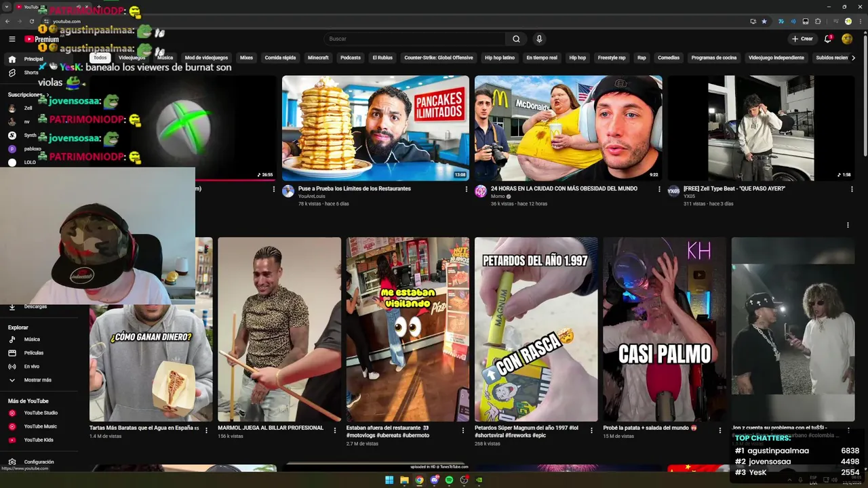Open YX05 channel avatar
Image resolution: width=868 pixels, height=488 pixels.
(x=673, y=191)
